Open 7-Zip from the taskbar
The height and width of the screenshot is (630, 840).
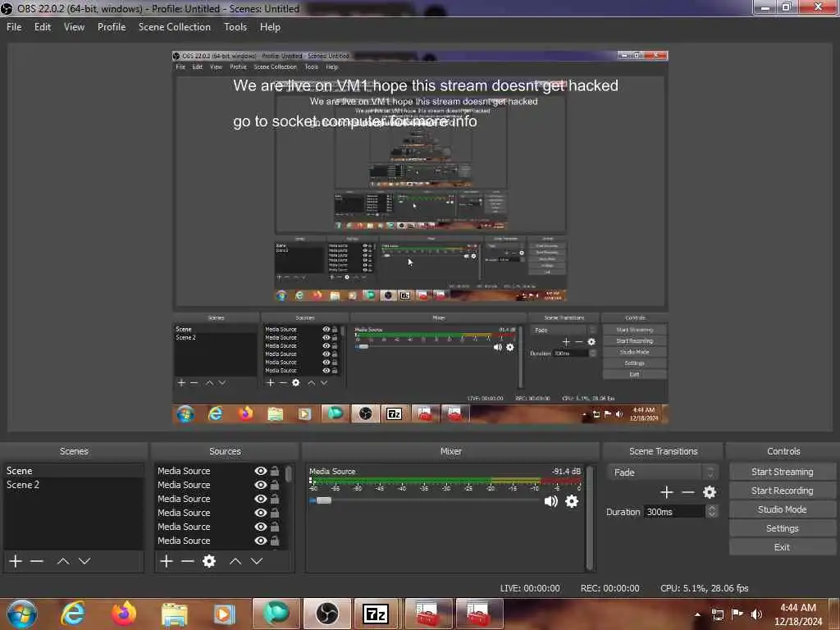tap(376, 614)
